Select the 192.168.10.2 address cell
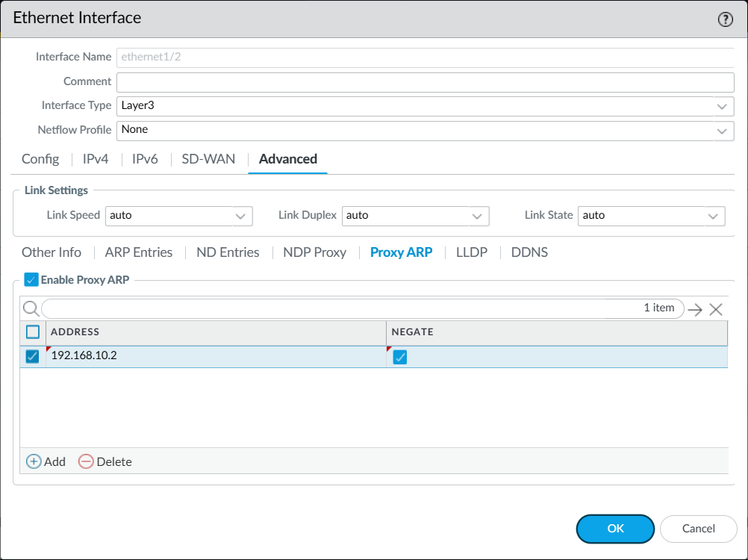This screenshot has height=560, width=748. pos(216,356)
